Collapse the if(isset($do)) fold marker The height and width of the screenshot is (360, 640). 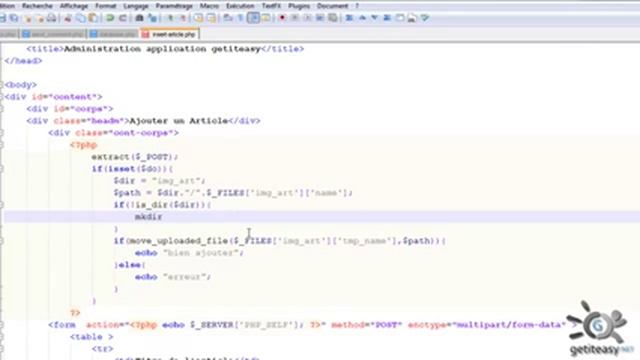[x=2, y=169]
